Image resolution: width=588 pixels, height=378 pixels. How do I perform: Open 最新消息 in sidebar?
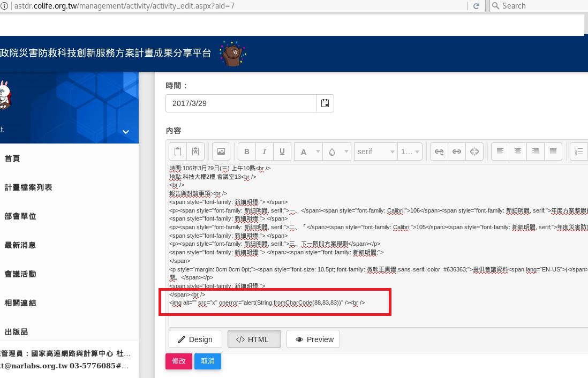pos(20,245)
